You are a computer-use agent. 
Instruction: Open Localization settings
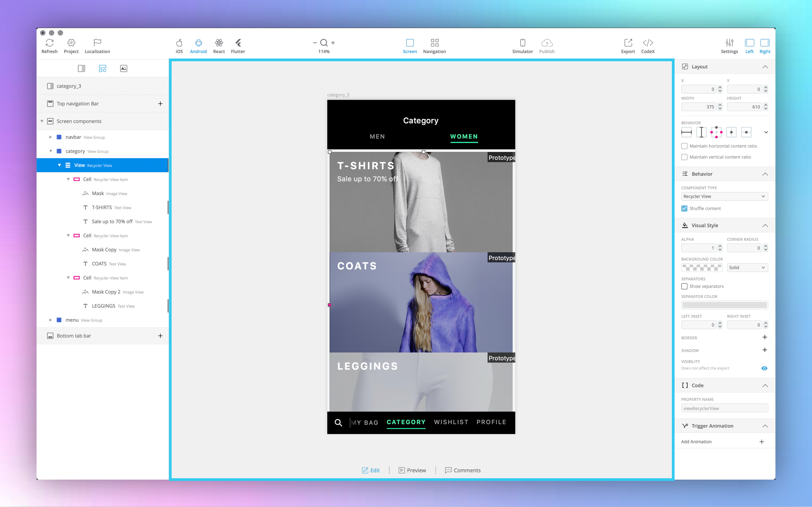[x=97, y=43]
